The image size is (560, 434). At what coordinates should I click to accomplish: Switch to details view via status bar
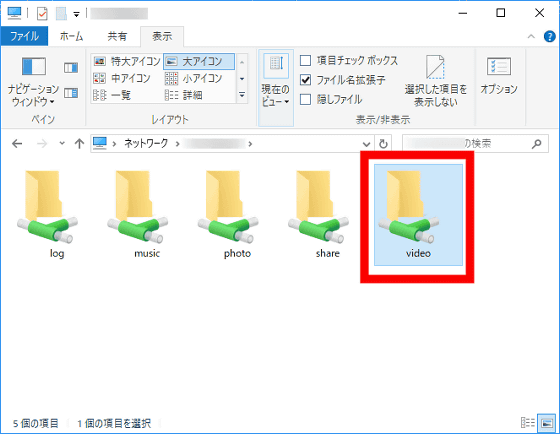pos(528,423)
